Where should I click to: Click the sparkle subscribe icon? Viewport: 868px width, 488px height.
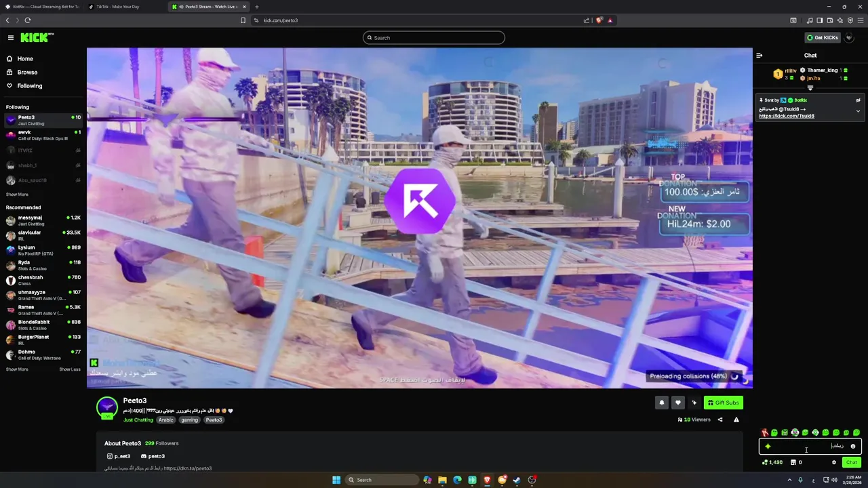coord(694,403)
